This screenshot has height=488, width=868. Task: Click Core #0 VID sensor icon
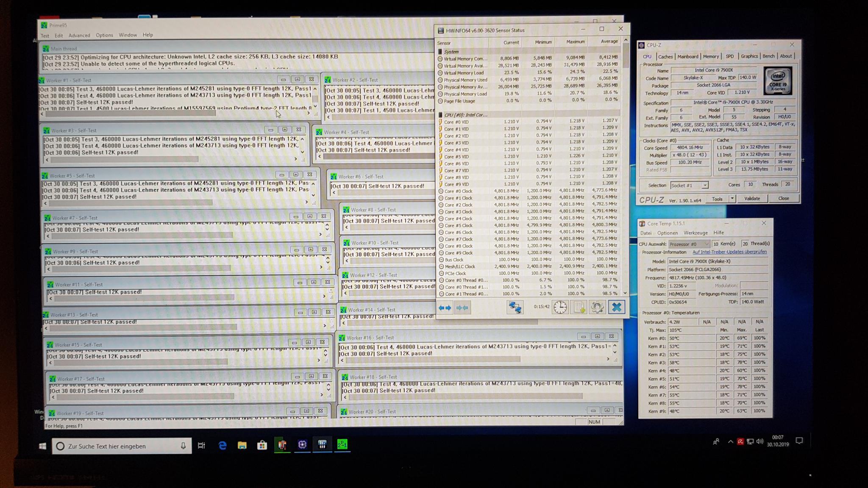440,122
